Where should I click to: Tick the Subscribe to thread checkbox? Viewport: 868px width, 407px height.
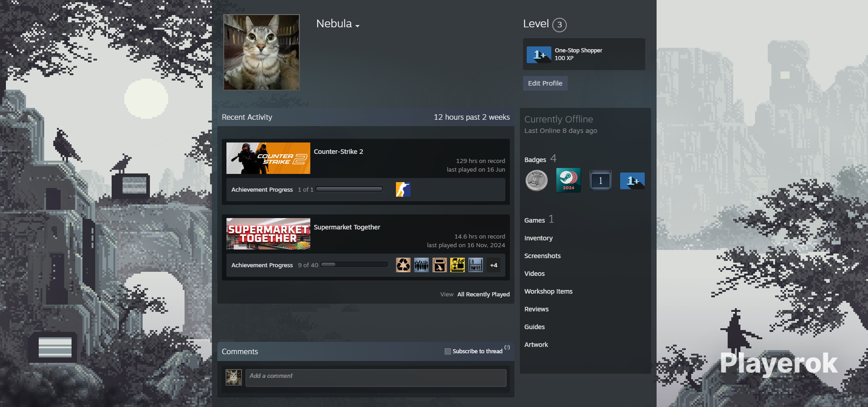(x=448, y=351)
